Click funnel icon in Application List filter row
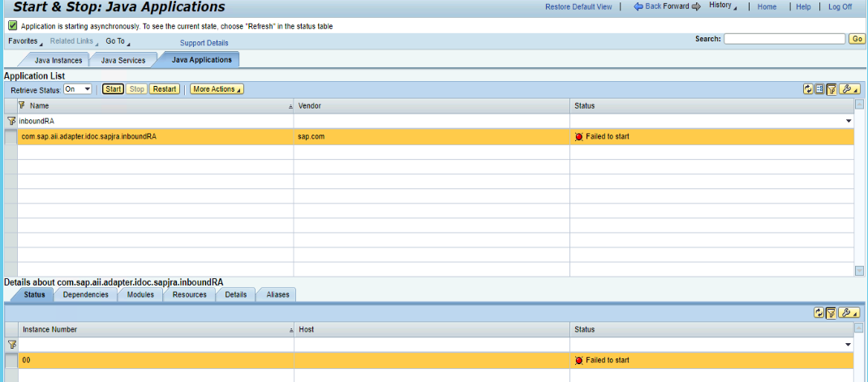Image resolution: width=868 pixels, height=382 pixels. coord(11,121)
